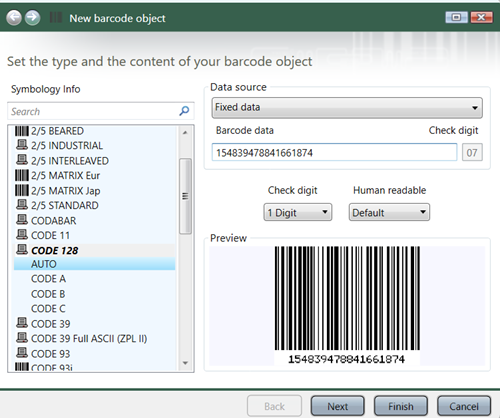Click the symbology list scroll up arrow
Image resolution: width=500 pixels, height=418 pixels.
(185, 132)
